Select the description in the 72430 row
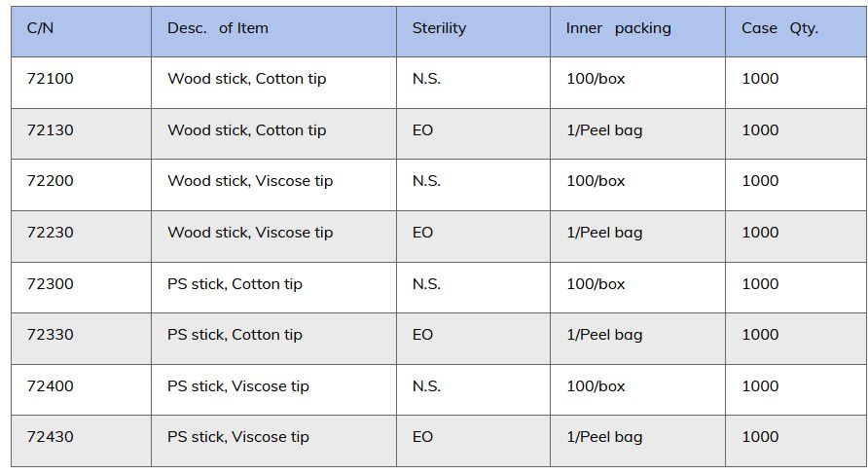The width and height of the screenshot is (868, 475). [238, 437]
